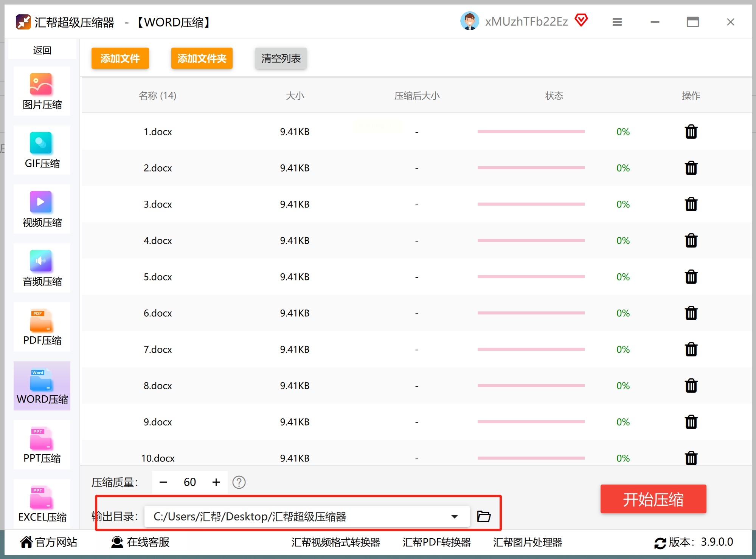756x559 pixels.
Task: Start compression with 开始压缩 button
Action: 653,499
